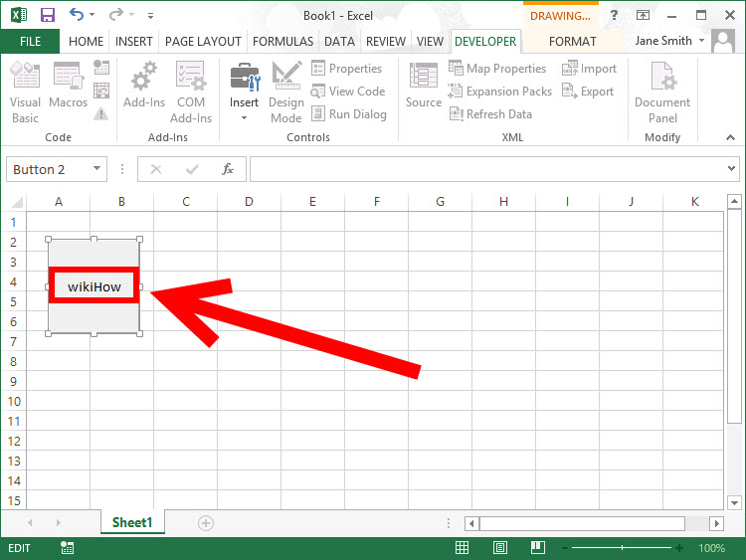746x560 pixels.
Task: Click the Record Macro icon
Action: coord(101,67)
